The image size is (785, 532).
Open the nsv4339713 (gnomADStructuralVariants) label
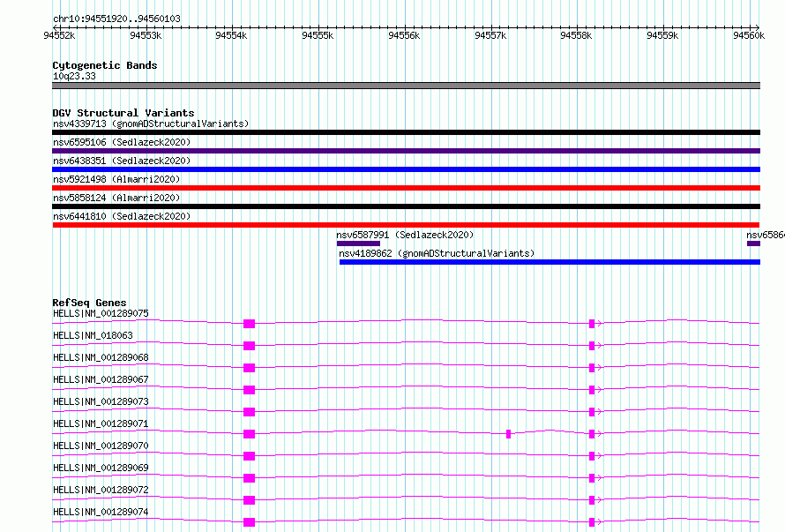151,124
